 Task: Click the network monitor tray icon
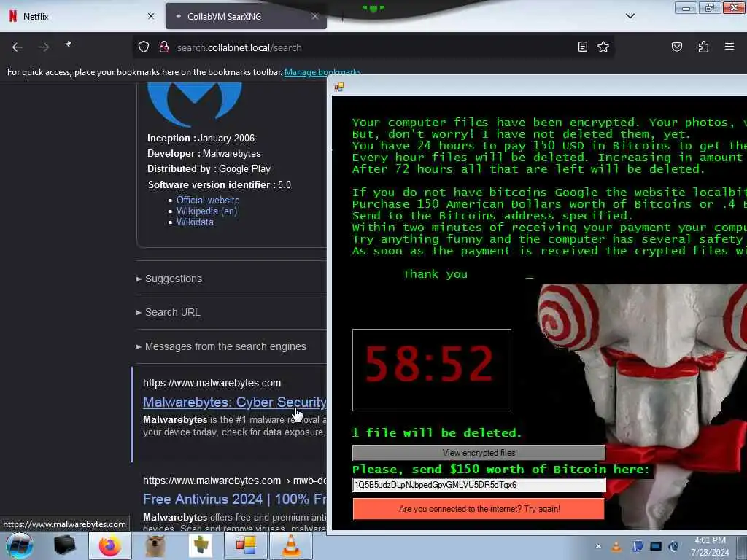656,547
